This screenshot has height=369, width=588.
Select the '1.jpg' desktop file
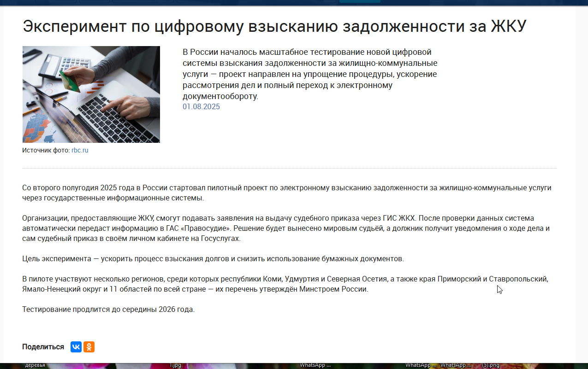[x=175, y=365]
